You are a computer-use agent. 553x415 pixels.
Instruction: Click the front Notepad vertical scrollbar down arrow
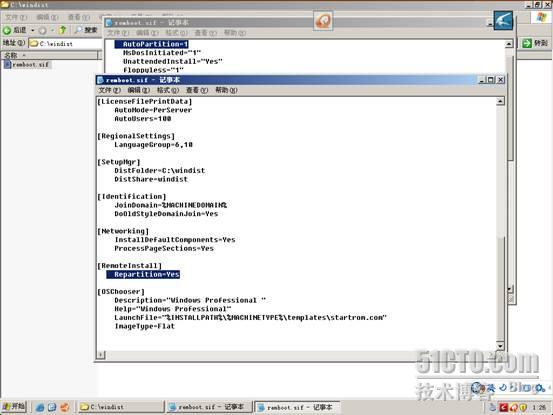(x=500, y=346)
